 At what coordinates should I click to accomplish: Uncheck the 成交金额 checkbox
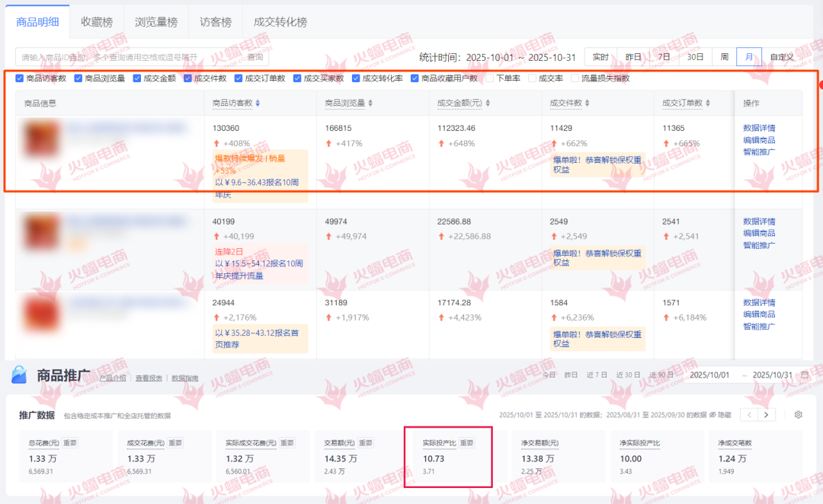point(137,78)
